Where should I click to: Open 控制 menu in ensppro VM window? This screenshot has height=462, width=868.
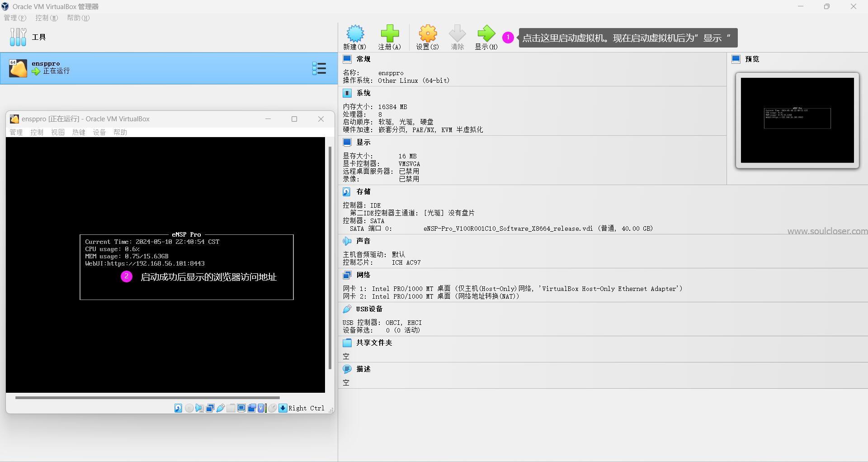(37, 132)
